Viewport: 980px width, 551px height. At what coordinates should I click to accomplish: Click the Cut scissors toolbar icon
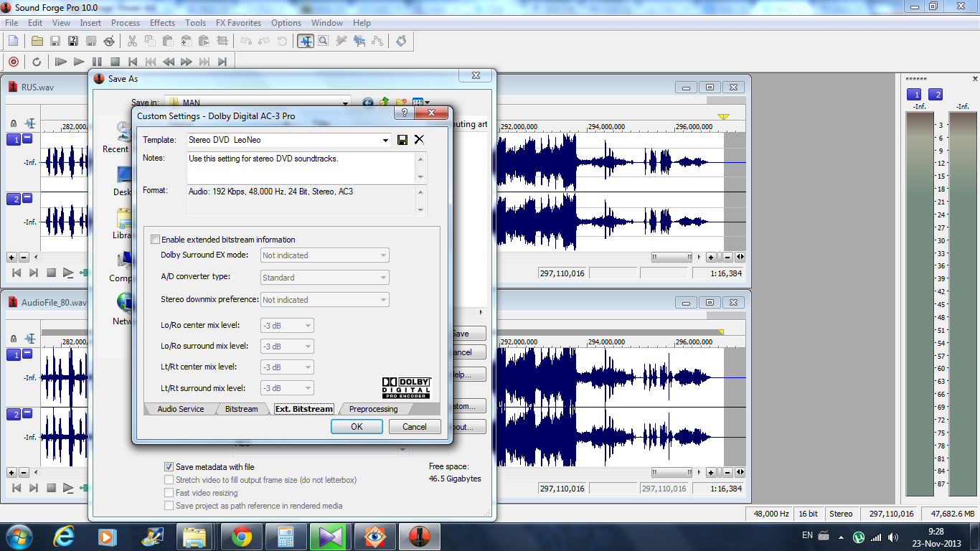[132, 41]
